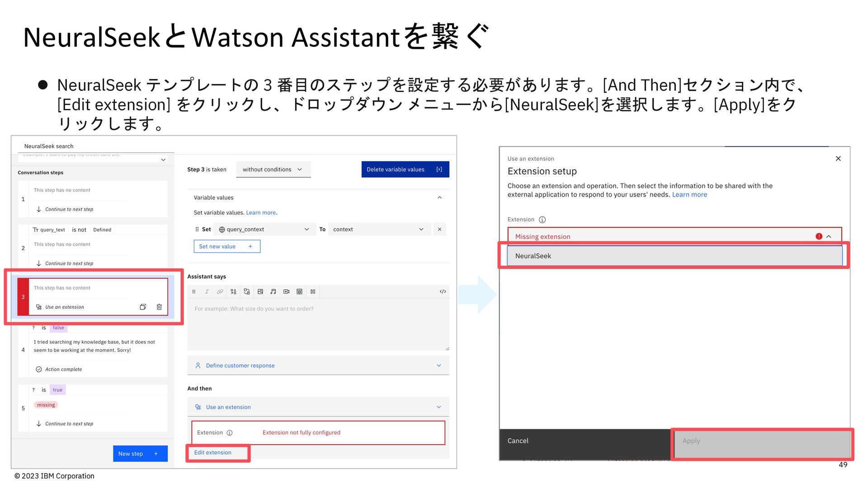Click the red Missing extension error icon
The height and width of the screenshot is (488, 868).
point(819,236)
